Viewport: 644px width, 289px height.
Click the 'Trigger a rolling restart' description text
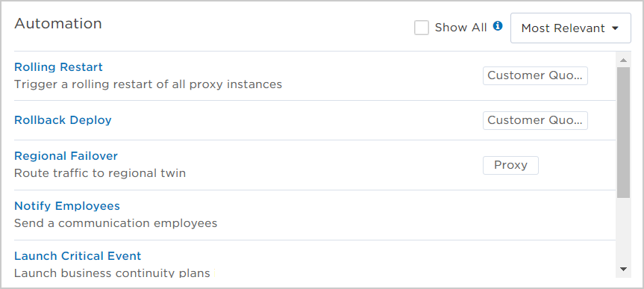click(148, 84)
